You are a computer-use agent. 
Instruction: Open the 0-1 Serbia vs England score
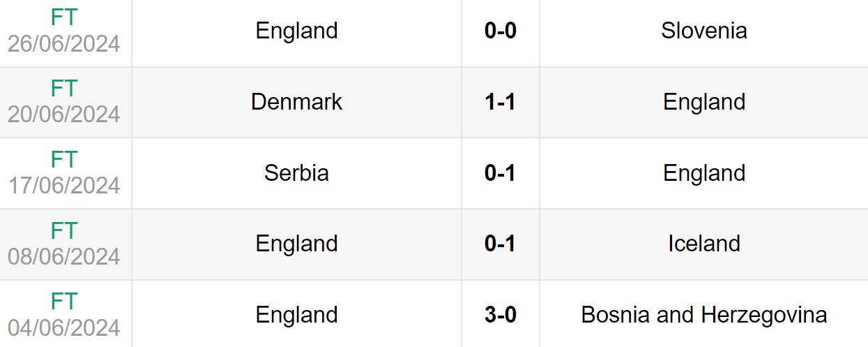click(500, 173)
